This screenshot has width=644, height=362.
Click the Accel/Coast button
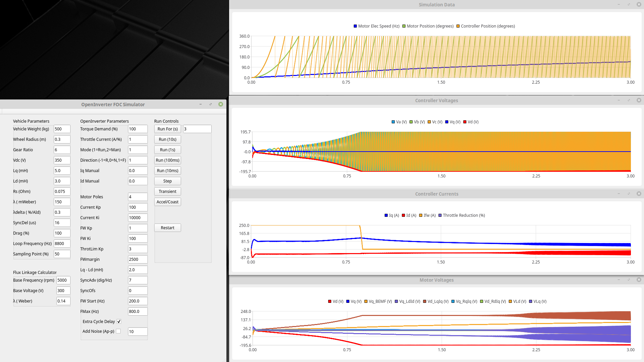coord(167,202)
